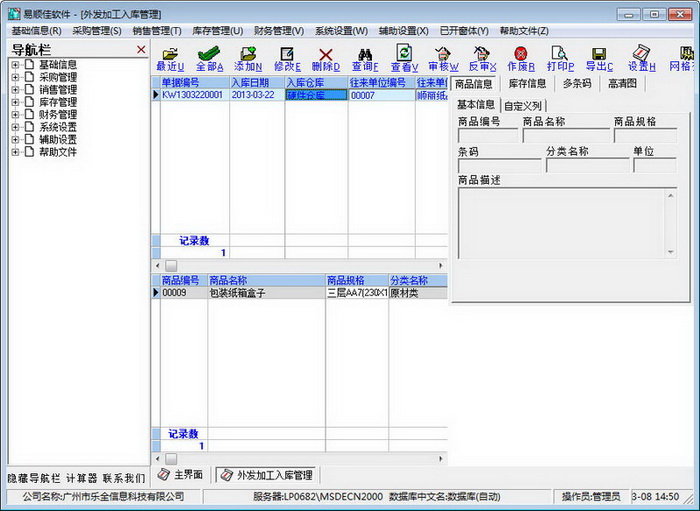Expand the 采购管理 tree node
The width and height of the screenshot is (700, 511).
16,77
